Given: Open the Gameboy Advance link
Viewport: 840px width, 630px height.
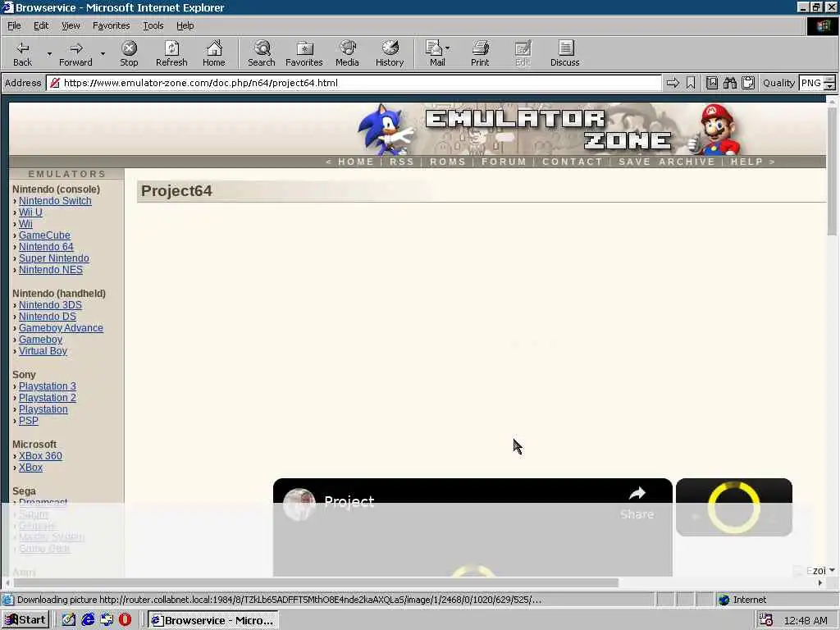Looking at the screenshot, I should [61, 328].
